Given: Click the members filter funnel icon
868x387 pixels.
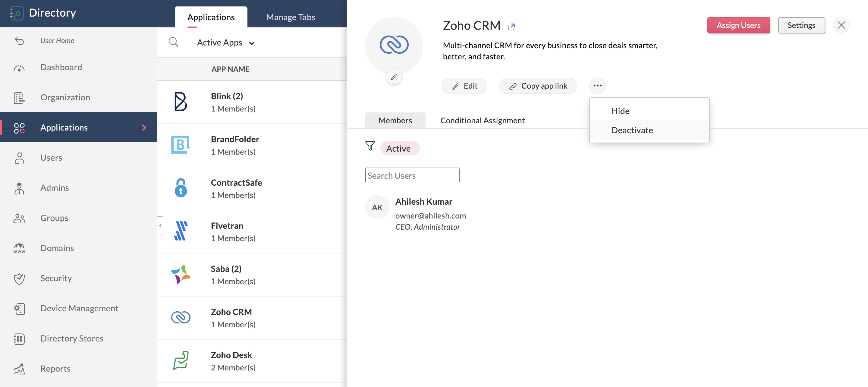Looking at the screenshot, I should [x=370, y=146].
